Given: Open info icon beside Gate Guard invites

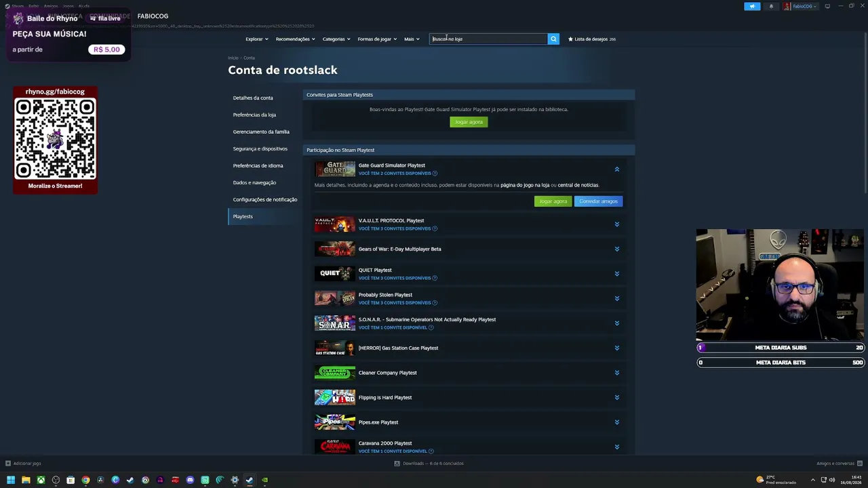Looking at the screenshot, I should point(435,174).
